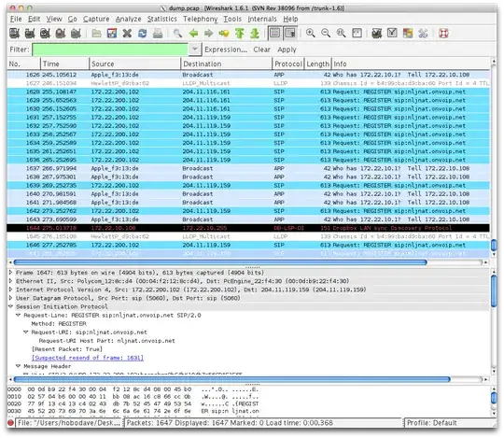The height and width of the screenshot is (438, 504).
Task: Open the list of capture interfaces
Action: pos(14,33)
